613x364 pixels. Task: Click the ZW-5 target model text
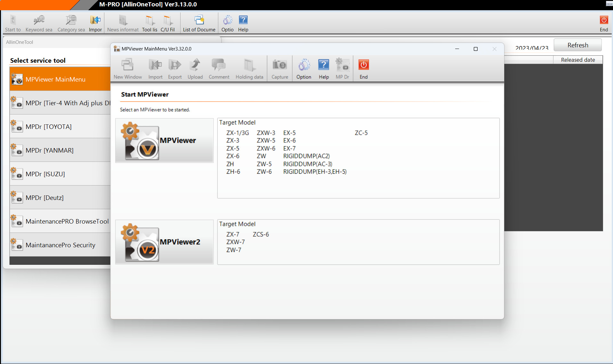pyautogui.click(x=264, y=164)
